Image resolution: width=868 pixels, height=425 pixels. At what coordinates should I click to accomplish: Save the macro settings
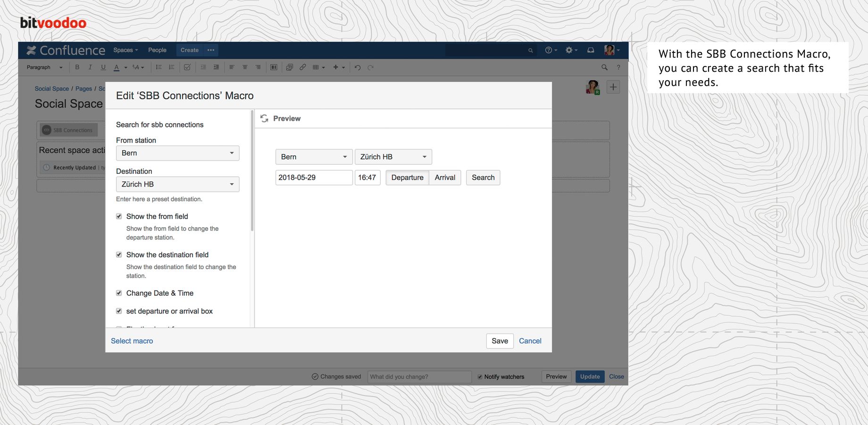click(x=500, y=341)
